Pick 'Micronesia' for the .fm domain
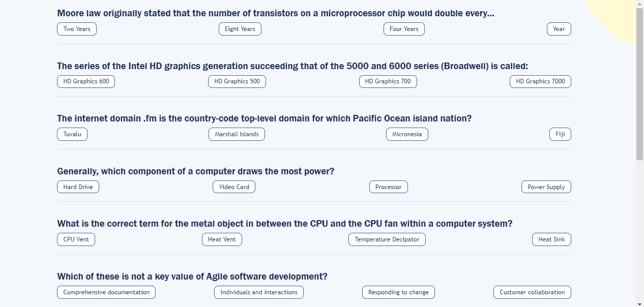The image size is (644, 307). 407,134
